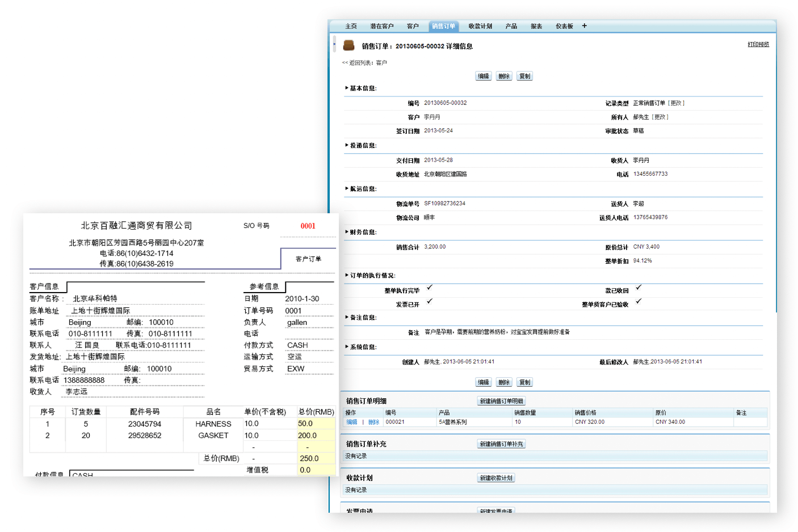Click the 复制 button above 基本信息
The height and width of the screenshot is (532, 798).
(524, 76)
